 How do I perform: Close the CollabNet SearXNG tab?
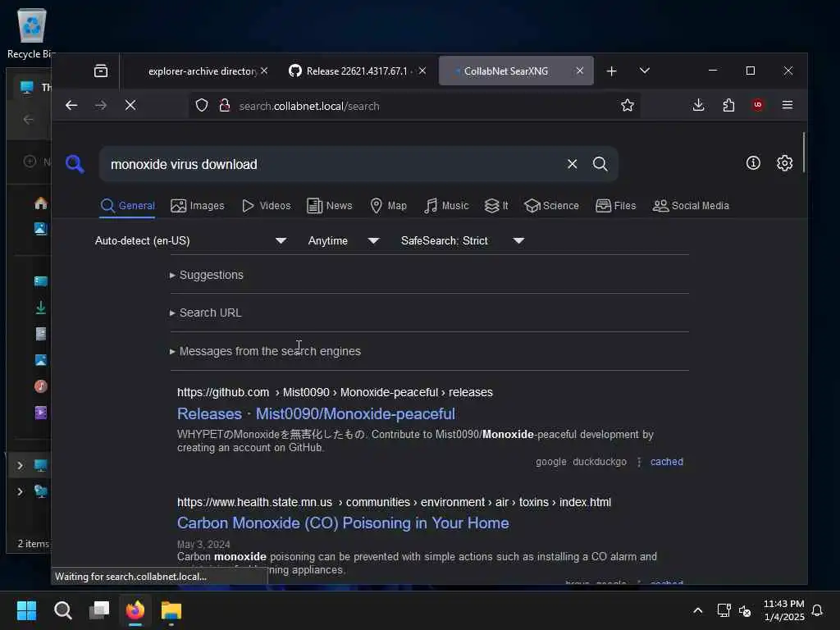[580, 71]
